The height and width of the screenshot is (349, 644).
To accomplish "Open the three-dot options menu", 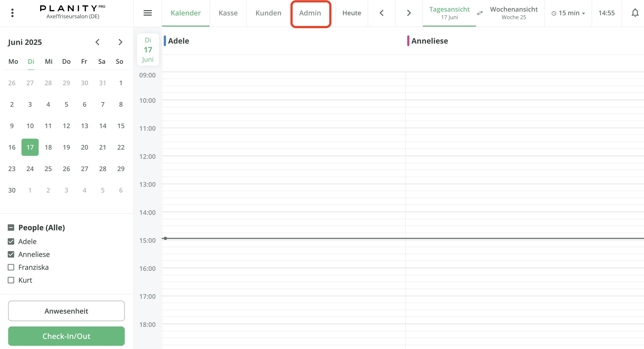I will coord(12,13).
